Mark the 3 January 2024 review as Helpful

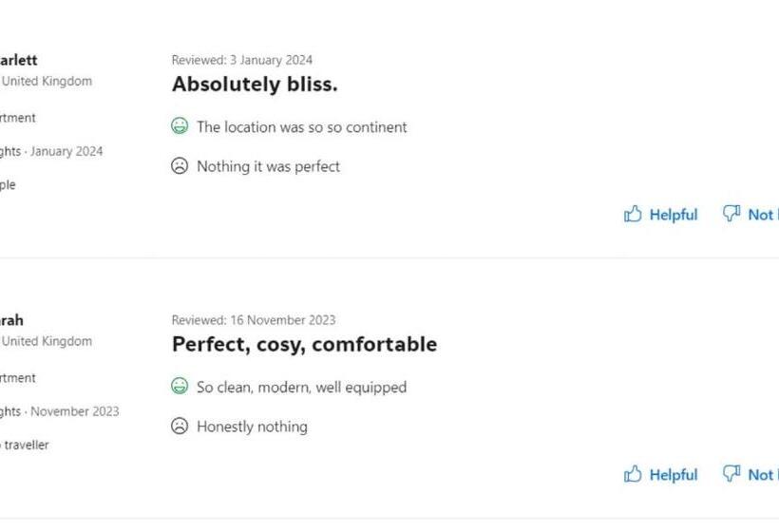(x=673, y=215)
